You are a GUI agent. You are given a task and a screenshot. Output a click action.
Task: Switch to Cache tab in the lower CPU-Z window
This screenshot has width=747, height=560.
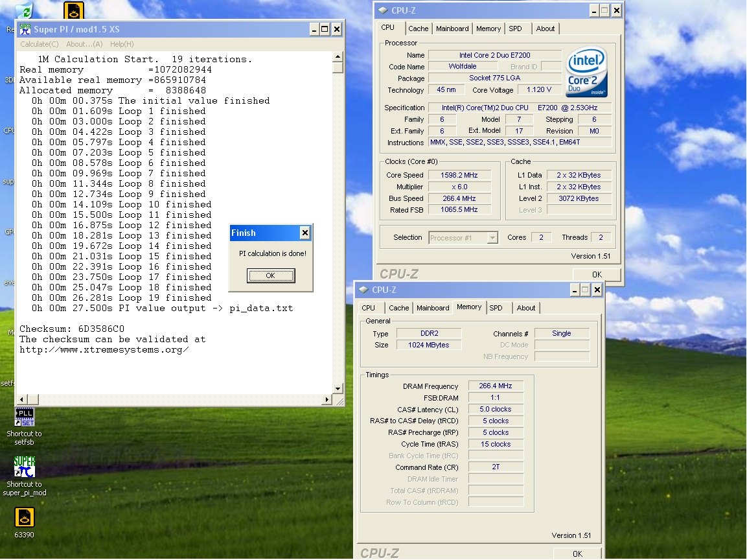coord(398,308)
